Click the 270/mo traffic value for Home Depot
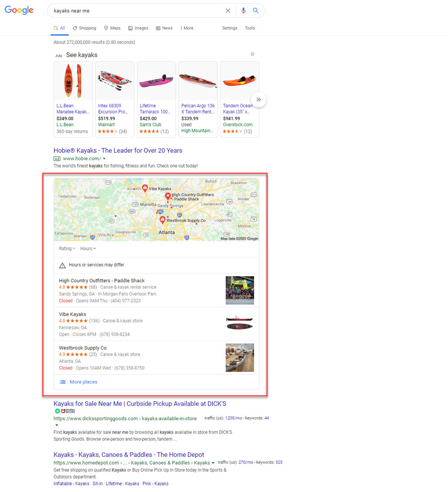 click(246, 462)
